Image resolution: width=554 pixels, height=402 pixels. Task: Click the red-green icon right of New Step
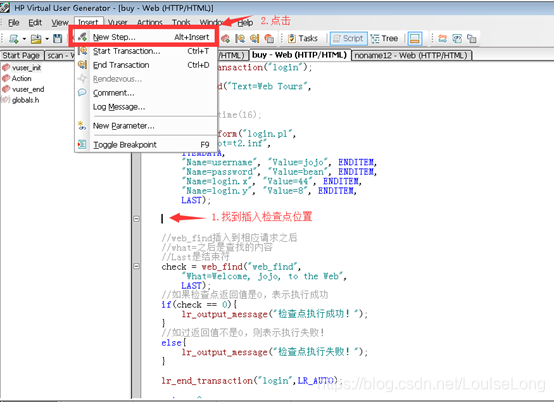225,38
